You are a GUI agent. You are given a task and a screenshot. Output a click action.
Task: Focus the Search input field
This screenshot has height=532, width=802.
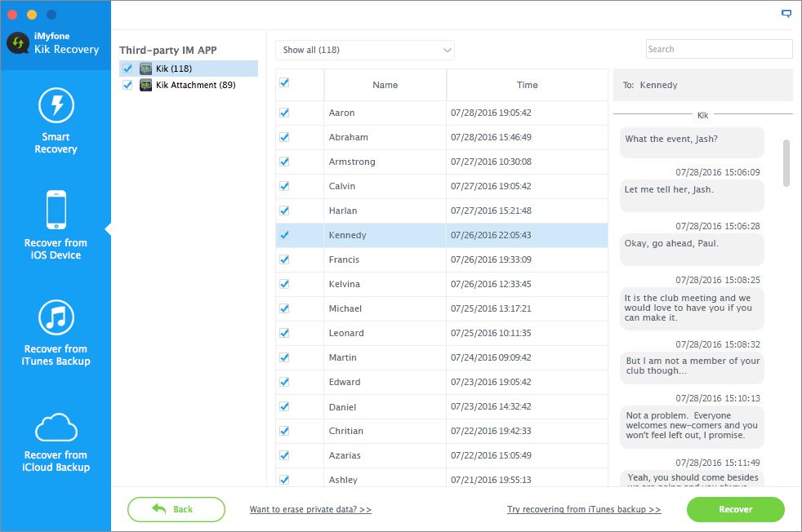click(x=720, y=49)
